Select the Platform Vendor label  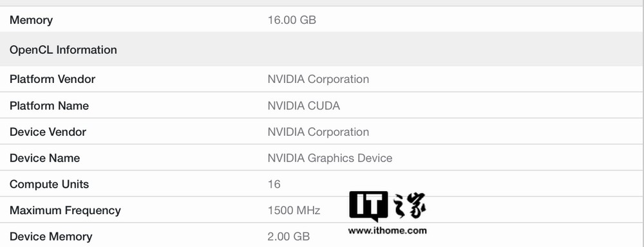53,79
